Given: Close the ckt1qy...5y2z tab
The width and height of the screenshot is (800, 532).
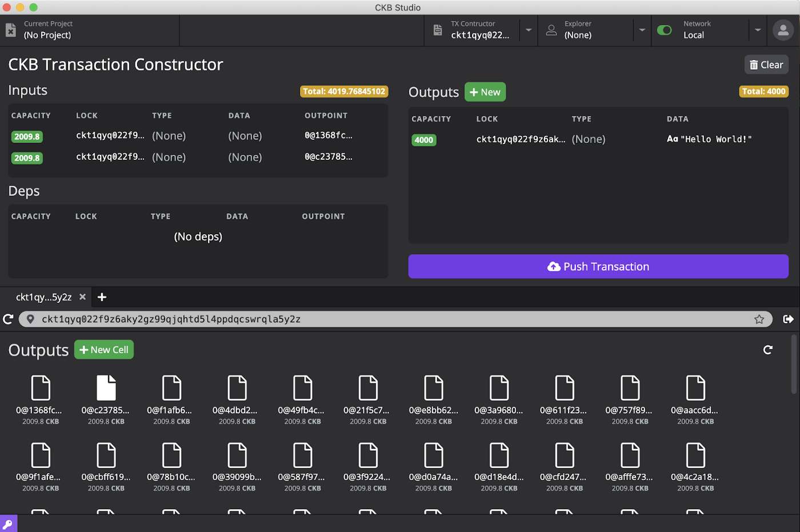Looking at the screenshot, I should tap(82, 297).
